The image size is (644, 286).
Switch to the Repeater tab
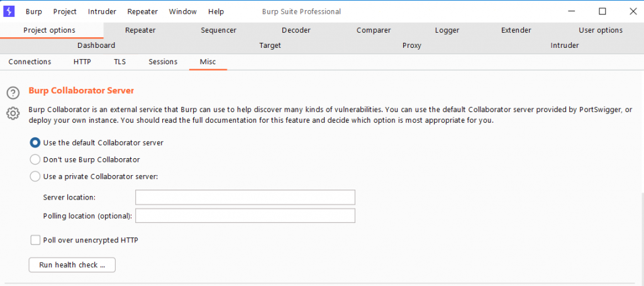(x=140, y=30)
